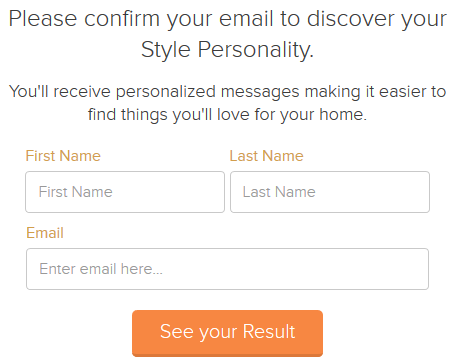Image resolution: width=462 pixels, height=364 pixels.
Task: Place cursor at the right end of the First Name box
Action: 217,192
